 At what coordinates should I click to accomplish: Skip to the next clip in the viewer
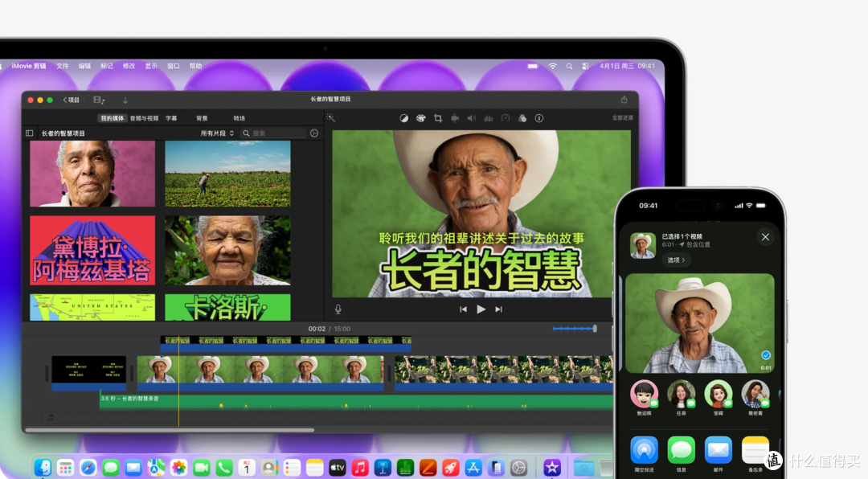499,309
